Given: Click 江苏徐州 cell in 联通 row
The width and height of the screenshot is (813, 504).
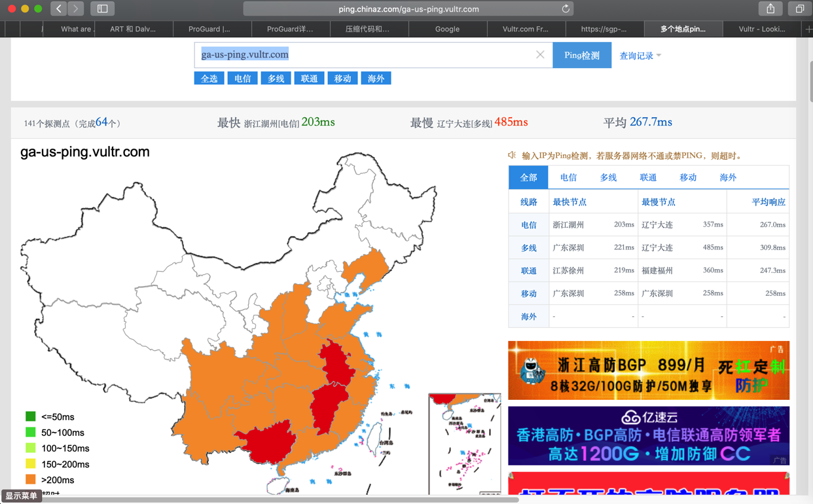Looking at the screenshot, I should pyautogui.click(x=568, y=270).
